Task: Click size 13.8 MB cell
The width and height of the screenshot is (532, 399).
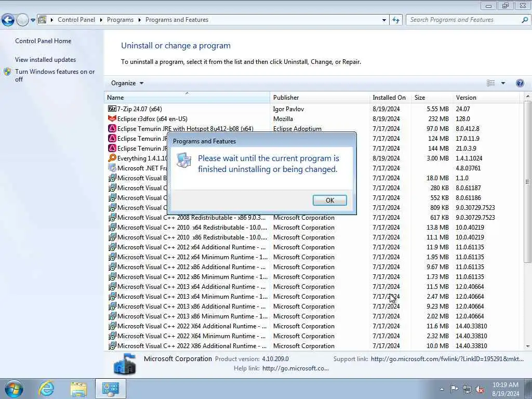Action: pyautogui.click(x=437, y=228)
